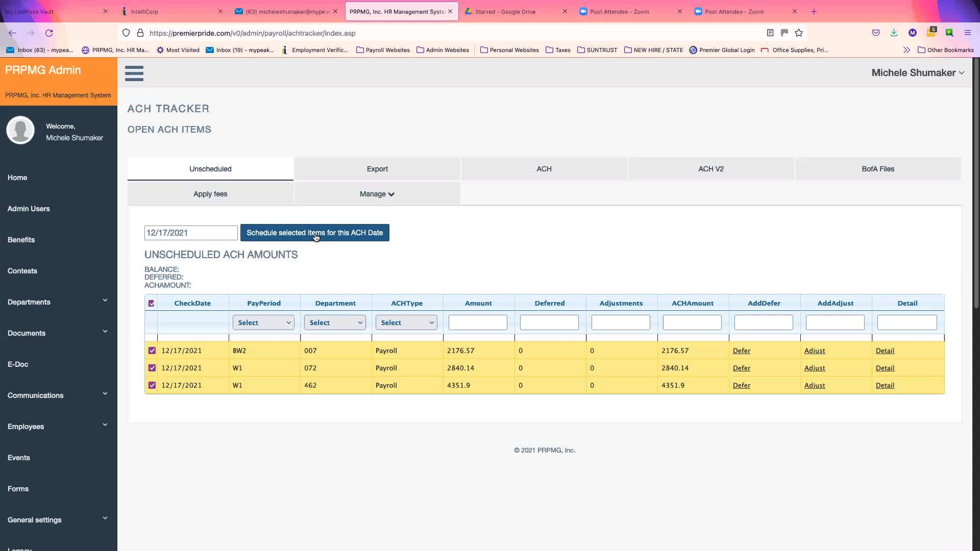Viewport: 980px width, 551px height.
Task: Click Schedule selected items for this ACH Date
Action: coord(314,233)
